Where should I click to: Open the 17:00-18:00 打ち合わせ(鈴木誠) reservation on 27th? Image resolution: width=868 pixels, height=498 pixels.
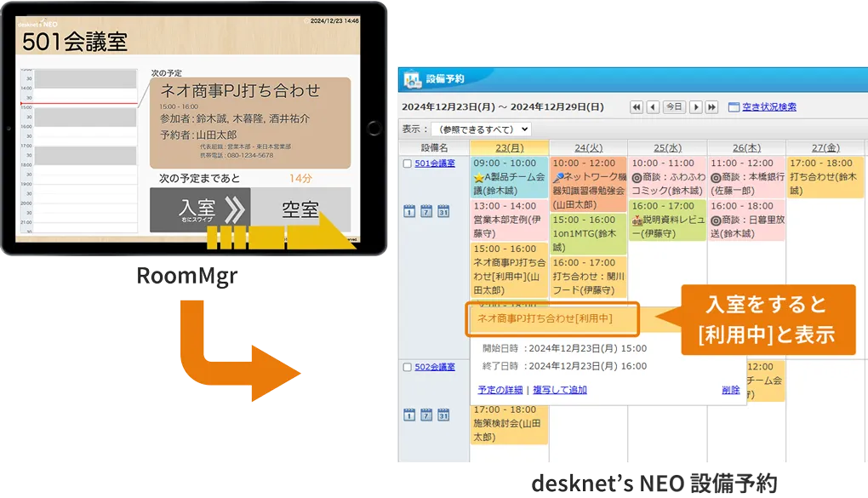[825, 177]
